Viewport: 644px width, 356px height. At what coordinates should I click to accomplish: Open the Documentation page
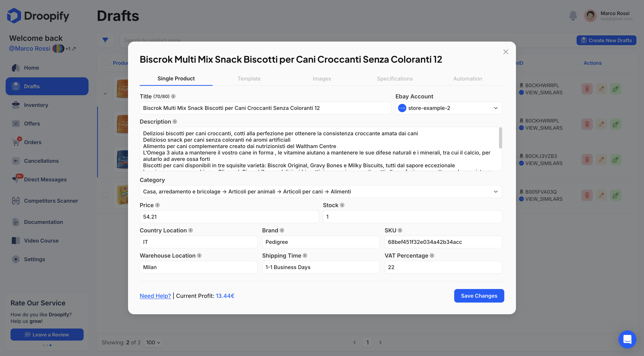click(x=47, y=222)
